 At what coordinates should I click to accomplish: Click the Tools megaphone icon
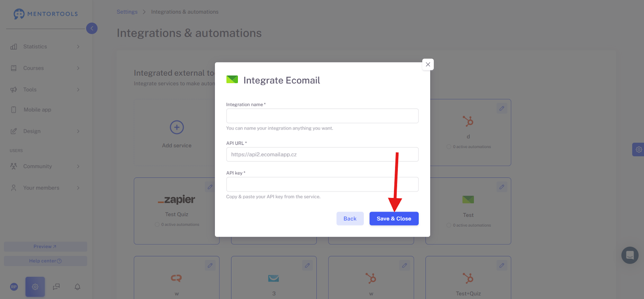click(14, 89)
